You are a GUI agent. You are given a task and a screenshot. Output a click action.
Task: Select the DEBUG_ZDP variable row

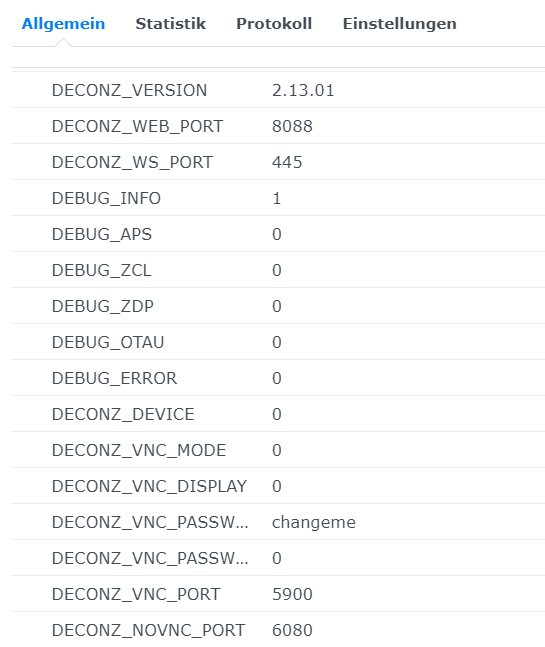[278, 306]
